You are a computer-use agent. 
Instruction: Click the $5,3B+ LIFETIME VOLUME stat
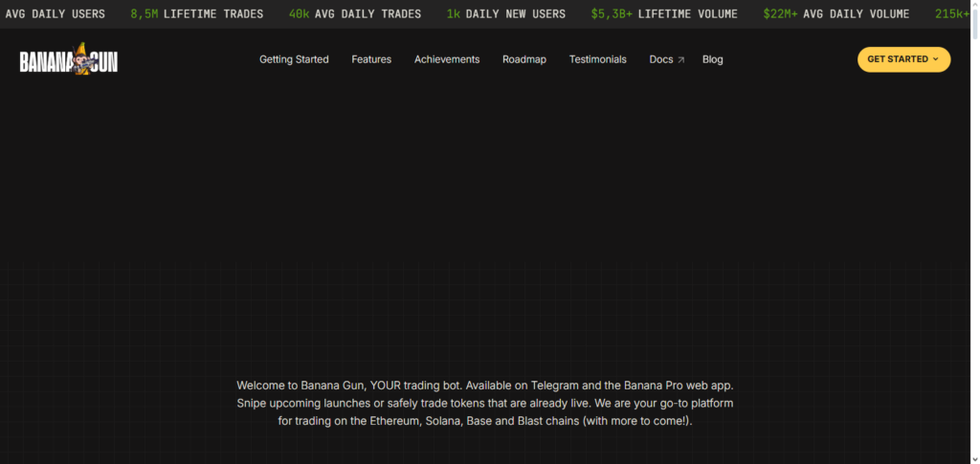pos(664,14)
